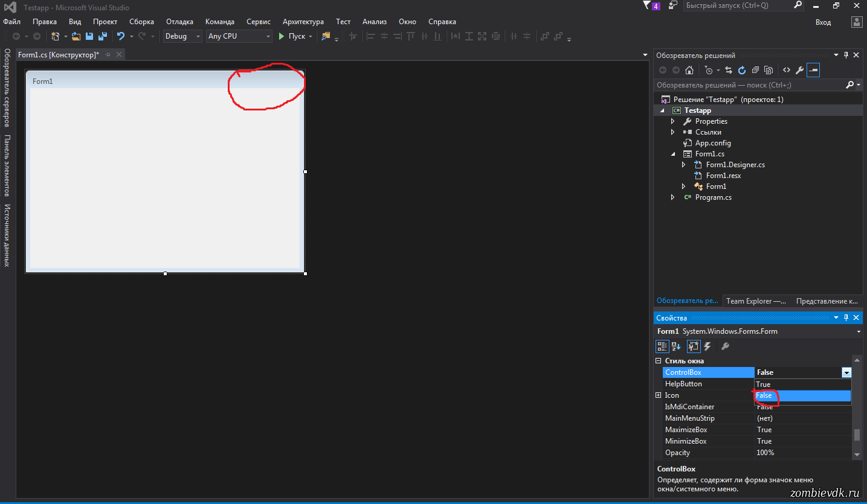Open the Источники данных side tab
Screen dimensions: 867x504
coord(7,235)
